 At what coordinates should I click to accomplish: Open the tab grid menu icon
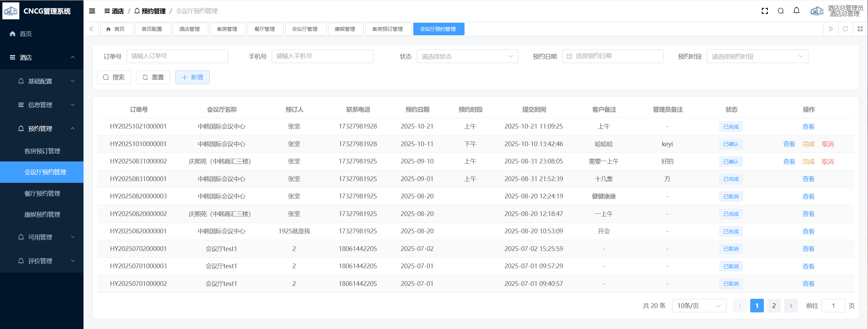pos(860,29)
